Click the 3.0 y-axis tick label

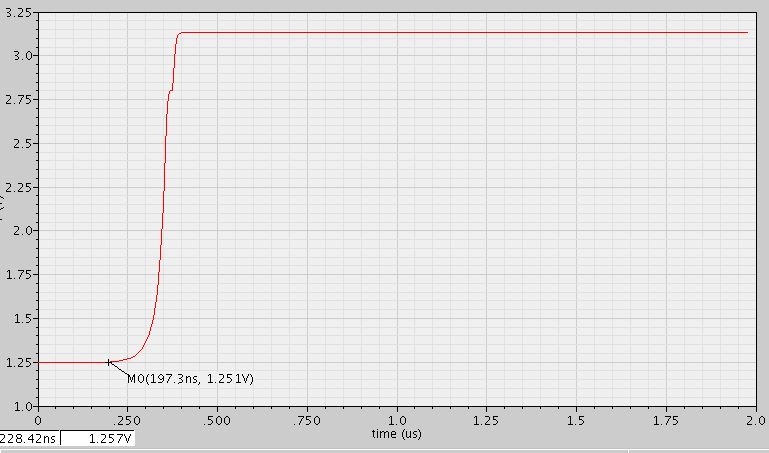[23, 56]
